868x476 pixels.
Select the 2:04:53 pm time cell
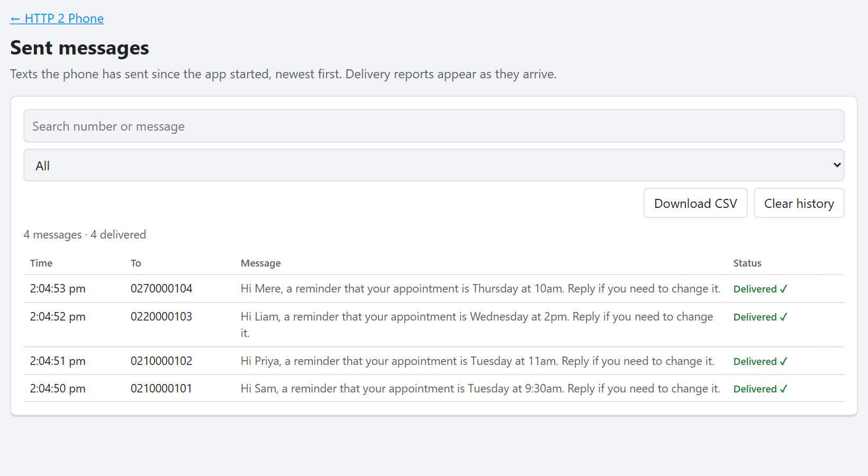click(x=58, y=289)
